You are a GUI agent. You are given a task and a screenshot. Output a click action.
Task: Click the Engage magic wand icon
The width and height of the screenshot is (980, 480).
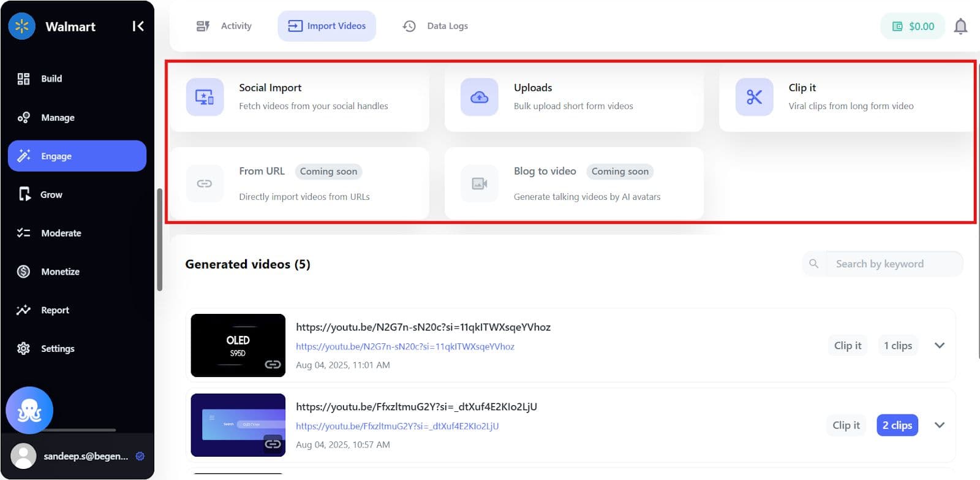click(x=23, y=156)
